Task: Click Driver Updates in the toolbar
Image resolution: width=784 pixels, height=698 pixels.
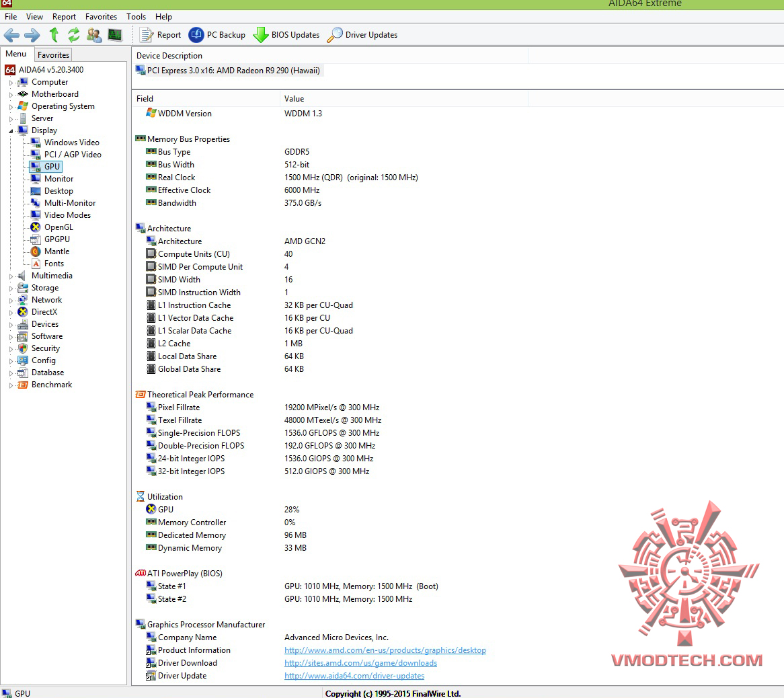Action: [362, 35]
